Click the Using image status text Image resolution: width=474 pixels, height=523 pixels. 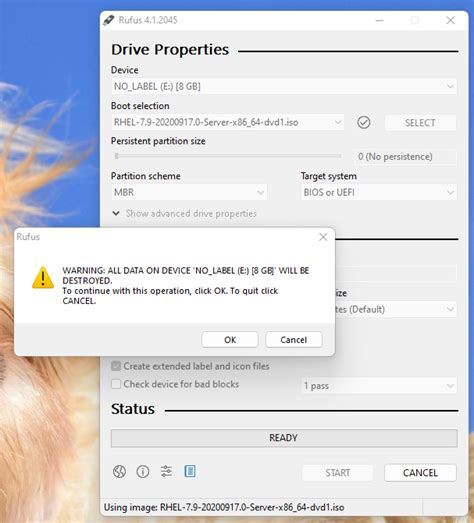224,507
